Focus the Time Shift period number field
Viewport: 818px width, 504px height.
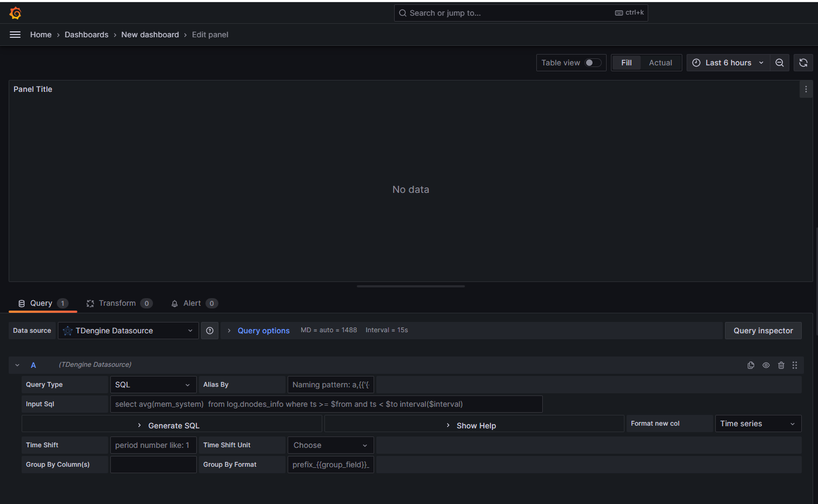154,445
